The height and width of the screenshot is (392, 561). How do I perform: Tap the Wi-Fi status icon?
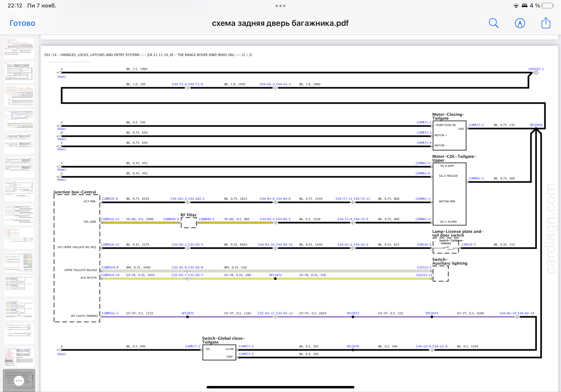(516, 6)
